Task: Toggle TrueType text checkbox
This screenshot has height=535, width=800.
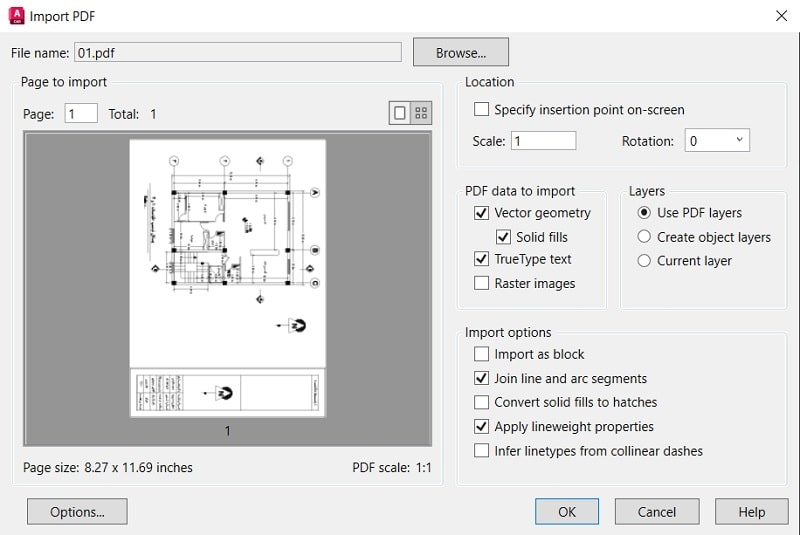Action: (x=482, y=259)
